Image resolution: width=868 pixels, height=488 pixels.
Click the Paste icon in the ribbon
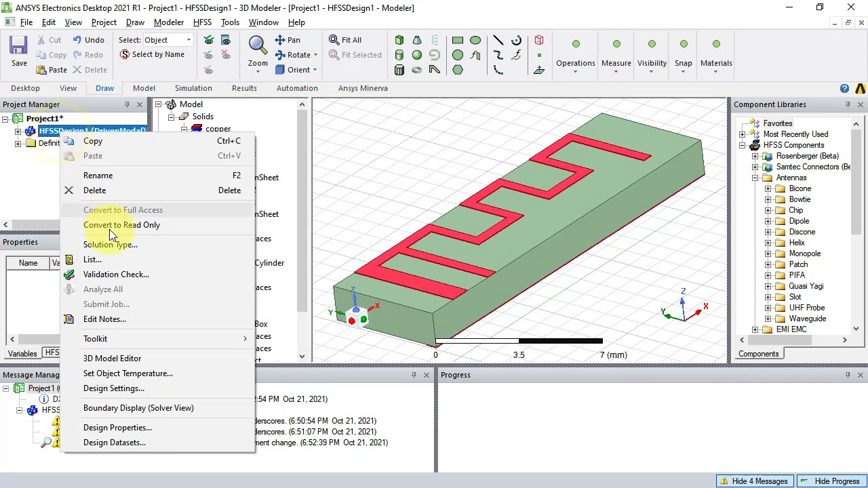[52, 70]
